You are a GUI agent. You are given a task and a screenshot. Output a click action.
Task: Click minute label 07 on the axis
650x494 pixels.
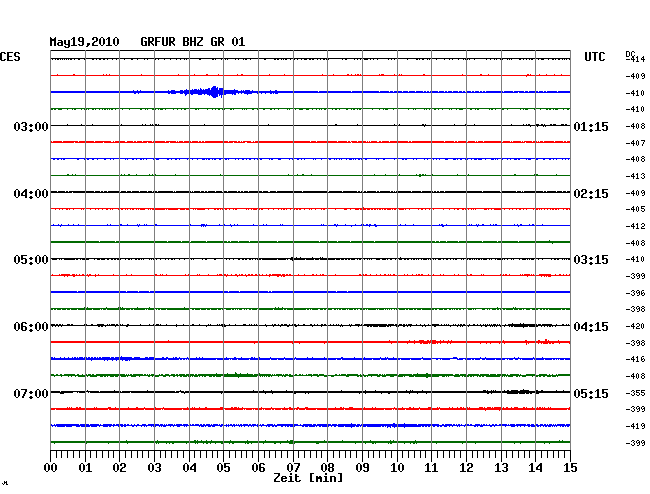point(293,468)
